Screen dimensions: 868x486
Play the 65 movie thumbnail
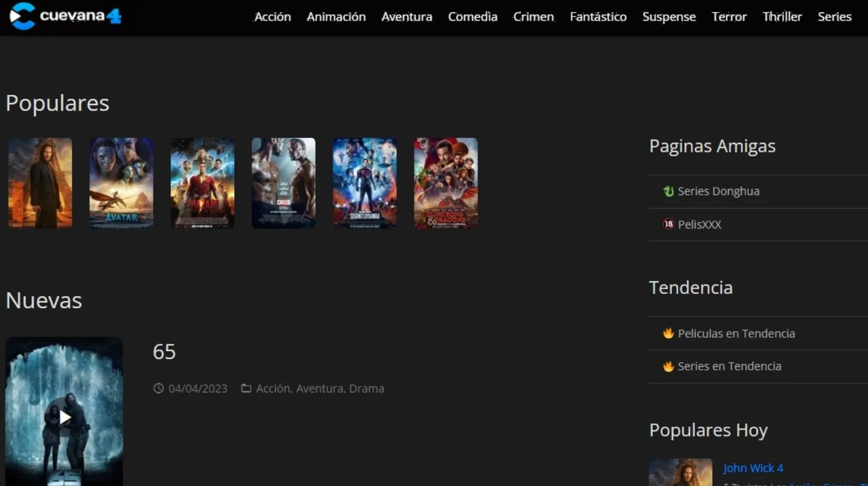(64, 417)
